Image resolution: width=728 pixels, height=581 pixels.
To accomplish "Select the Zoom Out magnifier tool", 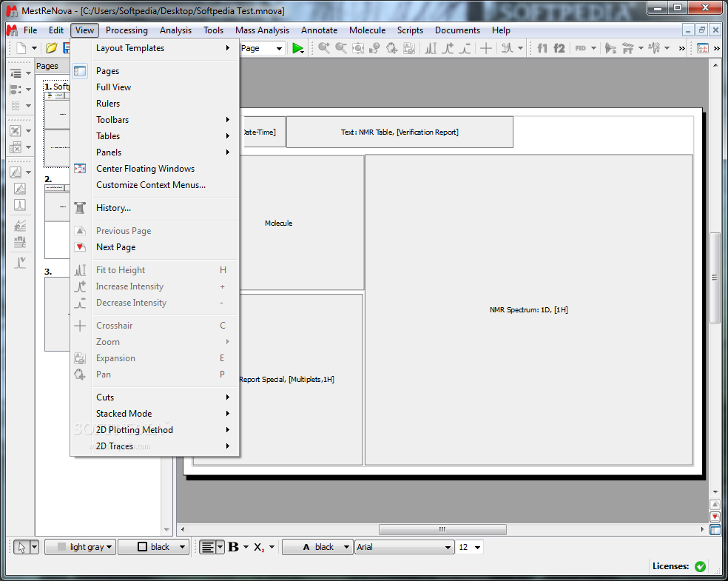I will click(x=341, y=48).
